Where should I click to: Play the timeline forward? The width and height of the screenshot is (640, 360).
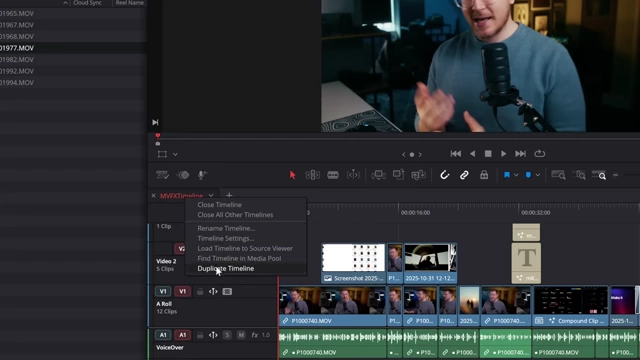coord(504,154)
